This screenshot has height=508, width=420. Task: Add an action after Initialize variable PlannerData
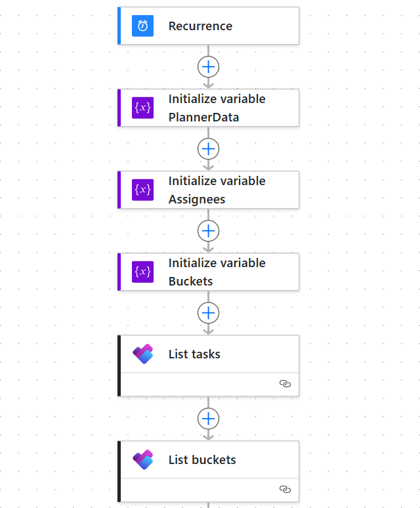208,149
